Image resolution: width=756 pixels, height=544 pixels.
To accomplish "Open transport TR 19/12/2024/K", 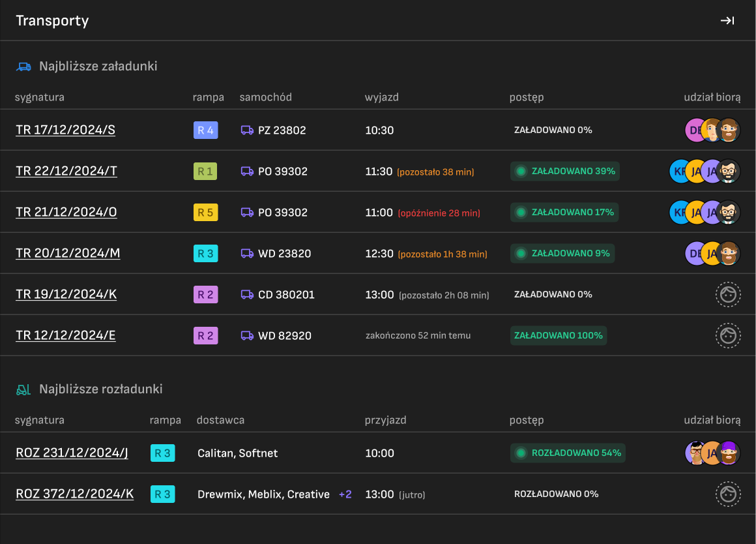I will coord(66,294).
